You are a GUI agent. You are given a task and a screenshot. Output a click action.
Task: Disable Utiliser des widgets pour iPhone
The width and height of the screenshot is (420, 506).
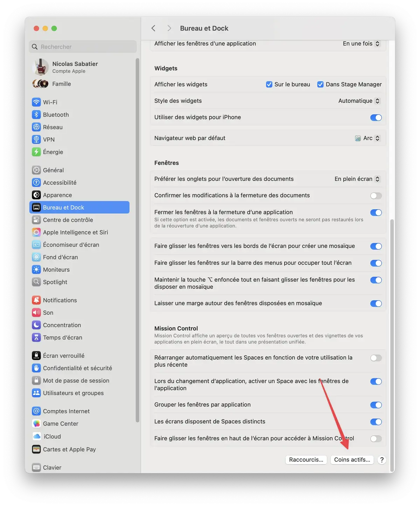click(376, 117)
